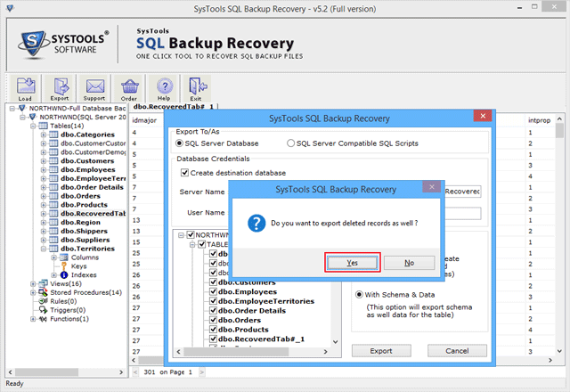Viewport: 570px width, 392px height.
Task: Select the dbo.Categories table icon
Action: click(53, 135)
